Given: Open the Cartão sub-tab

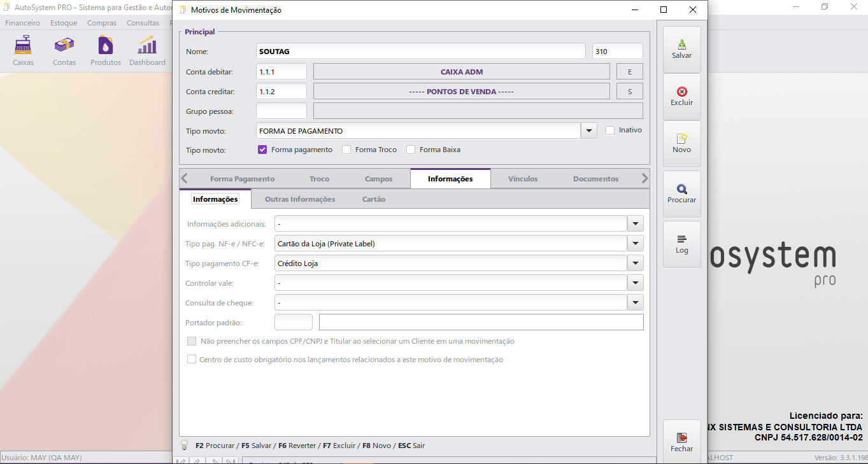Looking at the screenshot, I should tap(374, 199).
